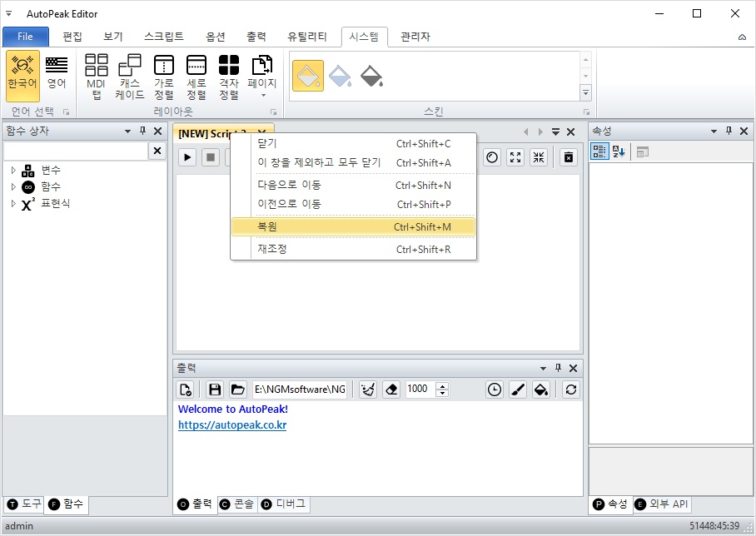Choose 닫기 in context menu
756x536 pixels.
[353, 144]
